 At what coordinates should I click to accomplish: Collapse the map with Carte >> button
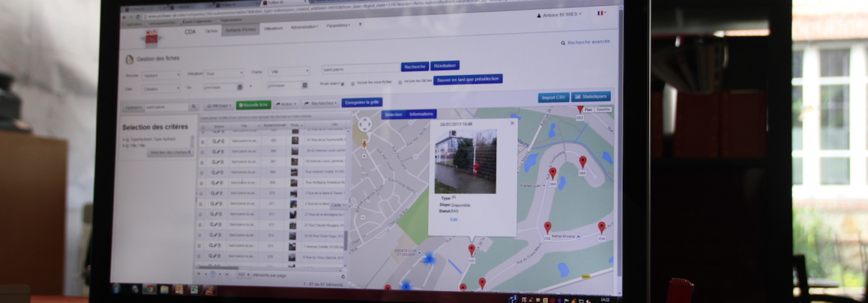[x=339, y=206]
